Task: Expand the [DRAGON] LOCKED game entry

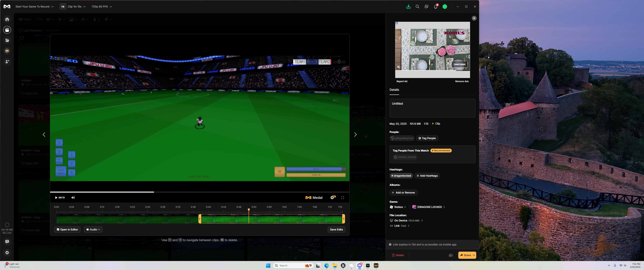Action: 429,207
